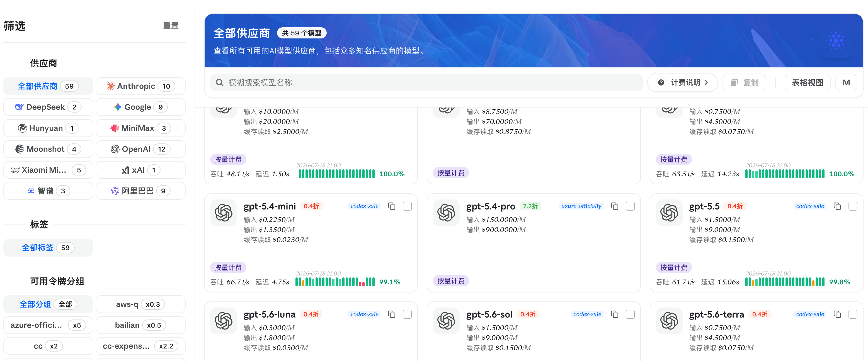The height and width of the screenshot is (361, 868).
Task: Switch to 表格视图 table view
Action: 807,82
